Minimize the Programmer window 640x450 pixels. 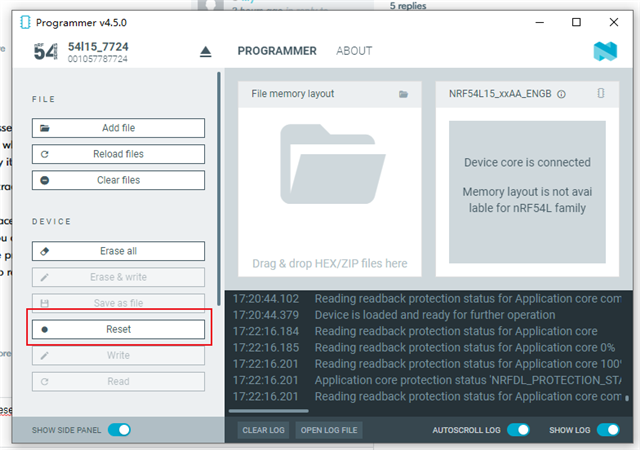click(540, 22)
